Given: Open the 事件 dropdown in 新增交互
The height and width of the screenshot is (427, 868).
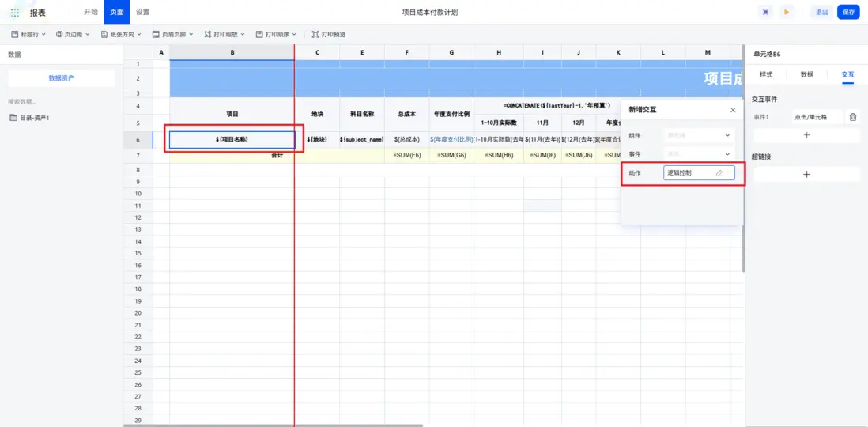Looking at the screenshot, I should coord(699,154).
